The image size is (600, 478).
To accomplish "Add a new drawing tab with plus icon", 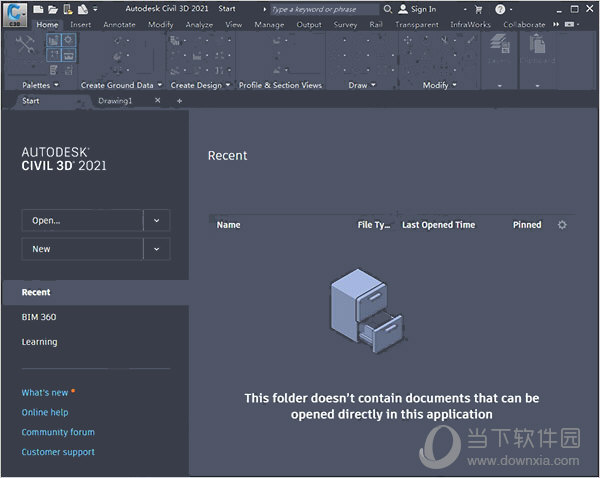I will [179, 101].
